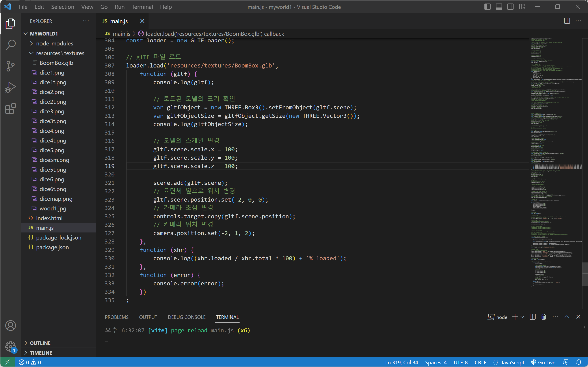588x367 pixels.
Task: Toggle primary side bar visibility
Action: tap(487, 7)
